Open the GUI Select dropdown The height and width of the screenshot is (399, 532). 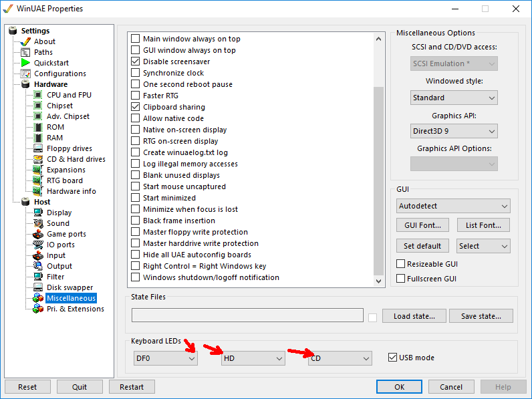coord(483,246)
